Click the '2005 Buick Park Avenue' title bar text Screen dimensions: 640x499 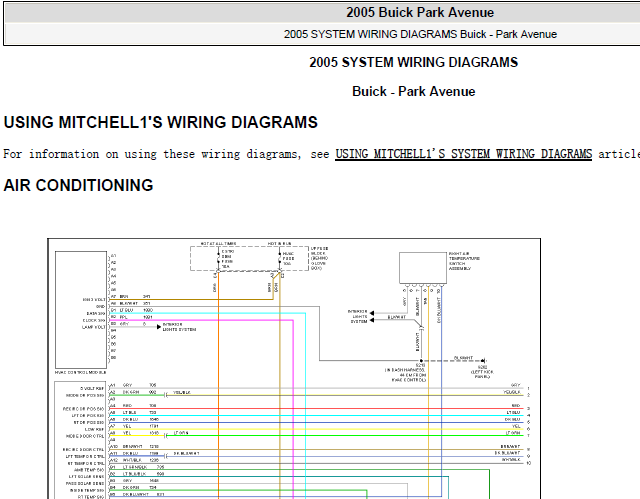coord(420,12)
